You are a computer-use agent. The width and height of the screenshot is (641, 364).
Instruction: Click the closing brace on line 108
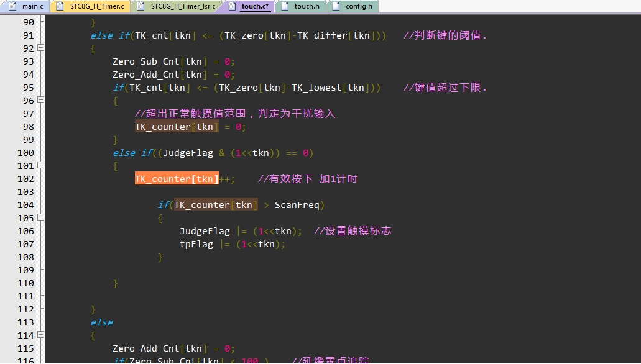160,257
